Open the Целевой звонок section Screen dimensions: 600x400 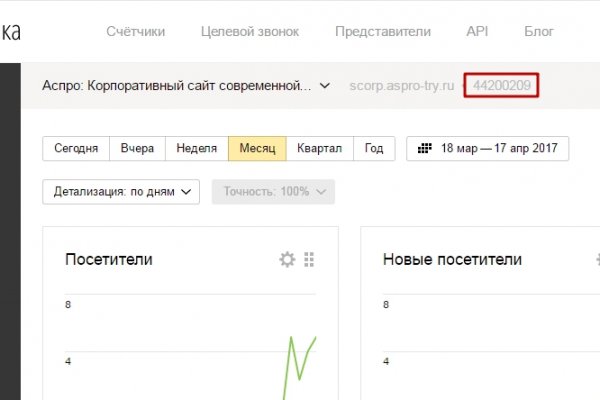pyautogui.click(x=250, y=32)
